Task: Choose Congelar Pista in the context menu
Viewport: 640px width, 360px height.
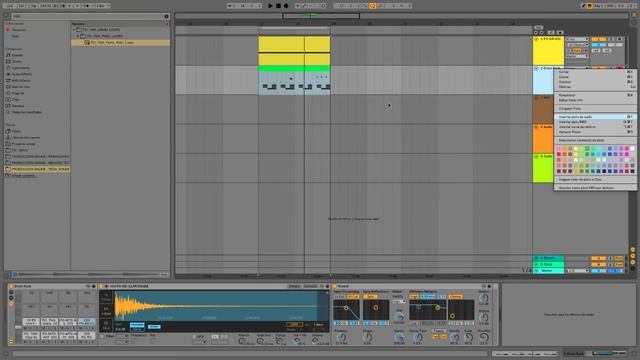Action: (595, 109)
